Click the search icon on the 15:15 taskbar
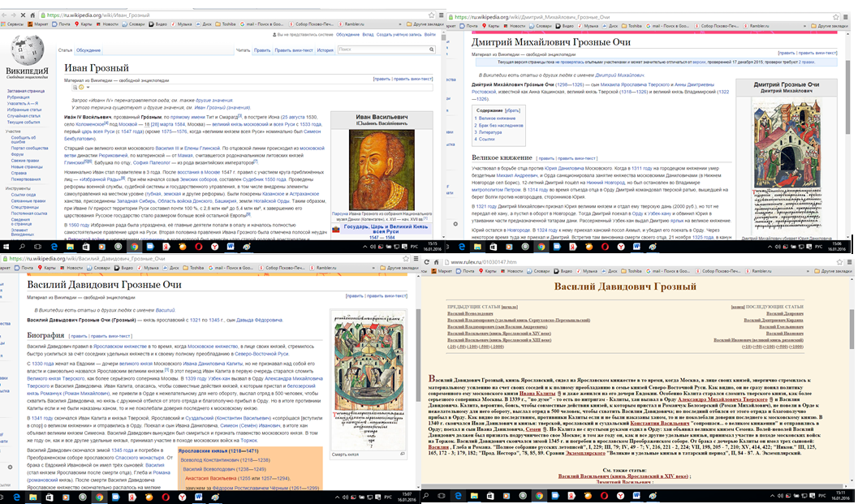The height and width of the screenshot is (504, 858). (x=23, y=248)
